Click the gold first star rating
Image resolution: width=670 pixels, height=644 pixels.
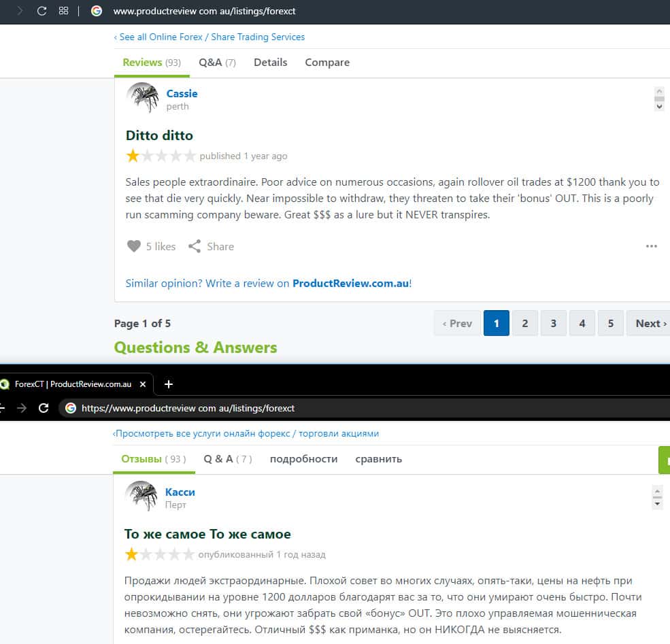click(133, 156)
